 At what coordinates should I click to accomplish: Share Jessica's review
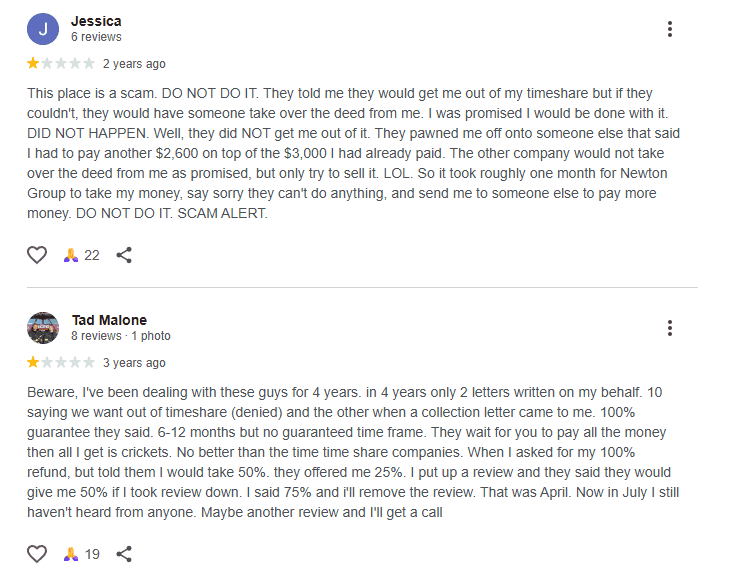click(x=124, y=255)
